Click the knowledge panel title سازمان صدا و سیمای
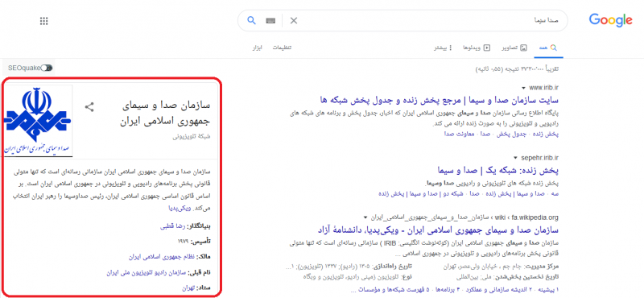The height and width of the screenshot is (298, 644). click(x=167, y=106)
